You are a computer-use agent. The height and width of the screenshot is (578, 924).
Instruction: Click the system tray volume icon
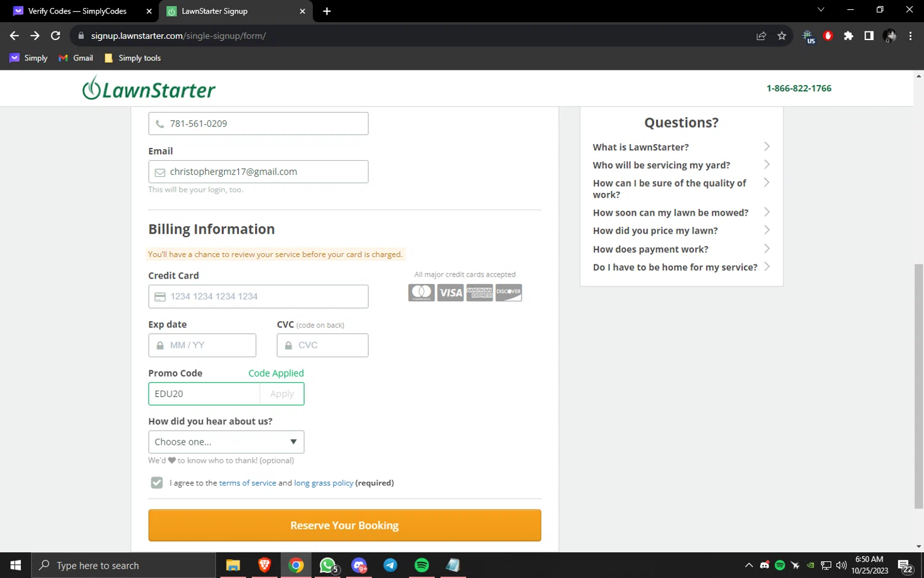point(841,565)
